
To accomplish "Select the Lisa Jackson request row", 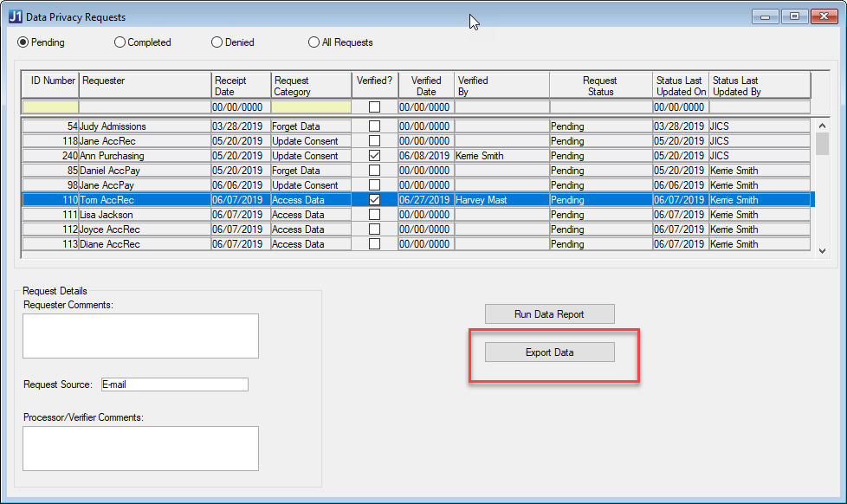I will click(144, 215).
